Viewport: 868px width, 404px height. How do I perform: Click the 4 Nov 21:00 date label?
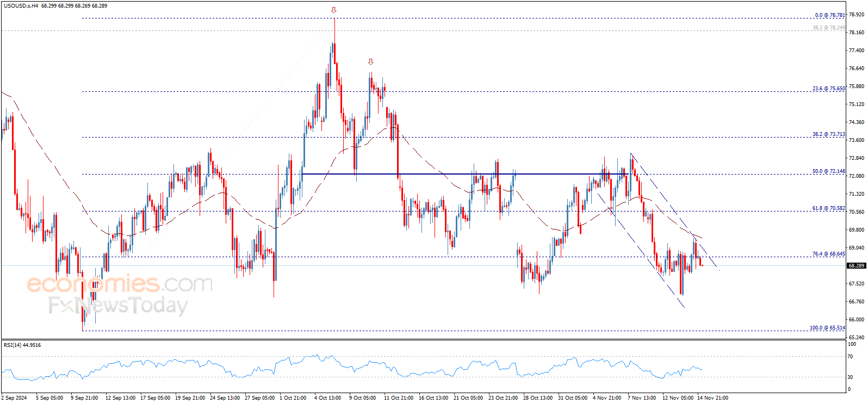tap(607, 398)
